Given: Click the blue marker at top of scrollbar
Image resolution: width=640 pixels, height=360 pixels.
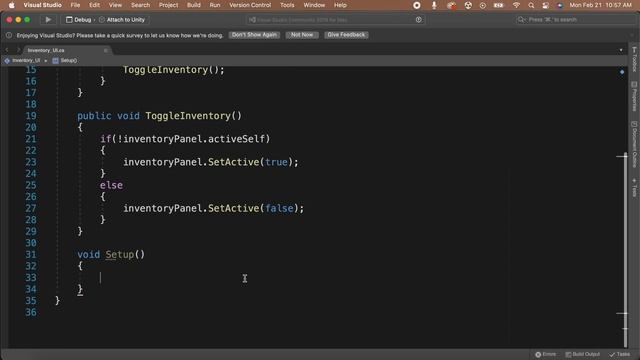Looking at the screenshot, I should (x=622, y=72).
